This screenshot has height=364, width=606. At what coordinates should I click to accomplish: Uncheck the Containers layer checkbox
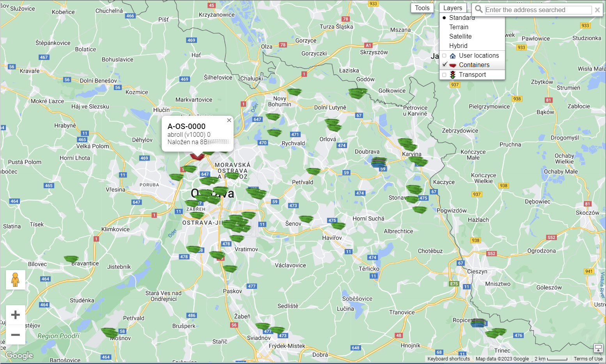444,65
